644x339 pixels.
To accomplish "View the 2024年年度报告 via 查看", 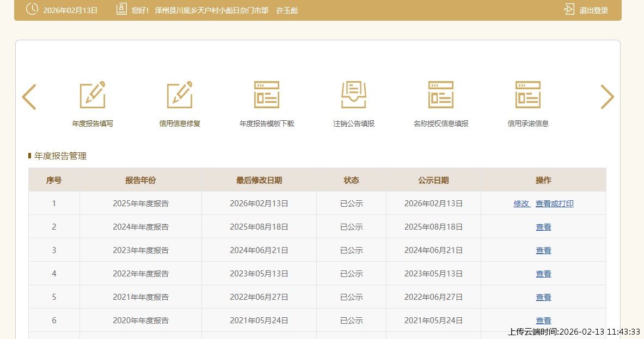I will click(543, 227).
